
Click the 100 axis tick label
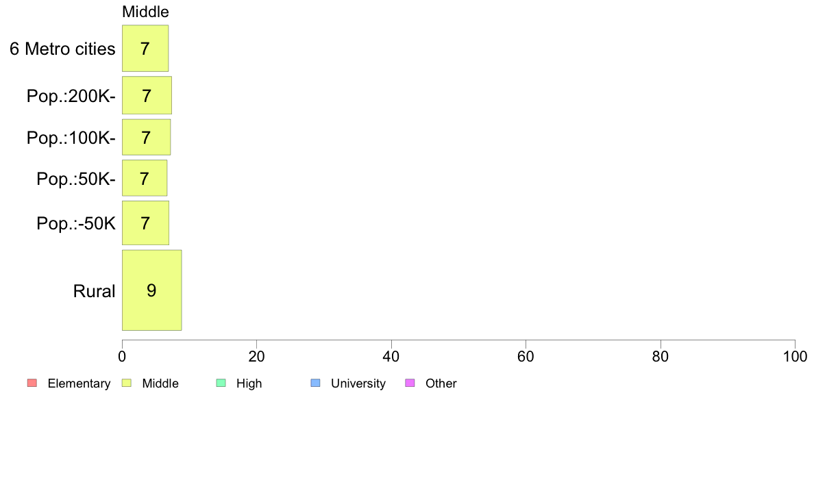[x=795, y=357]
